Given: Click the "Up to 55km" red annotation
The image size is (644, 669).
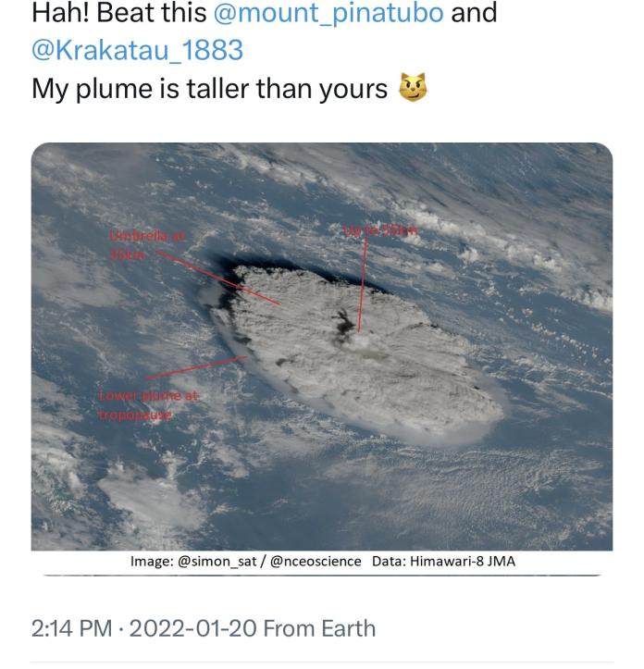Looking at the screenshot, I should (x=381, y=229).
